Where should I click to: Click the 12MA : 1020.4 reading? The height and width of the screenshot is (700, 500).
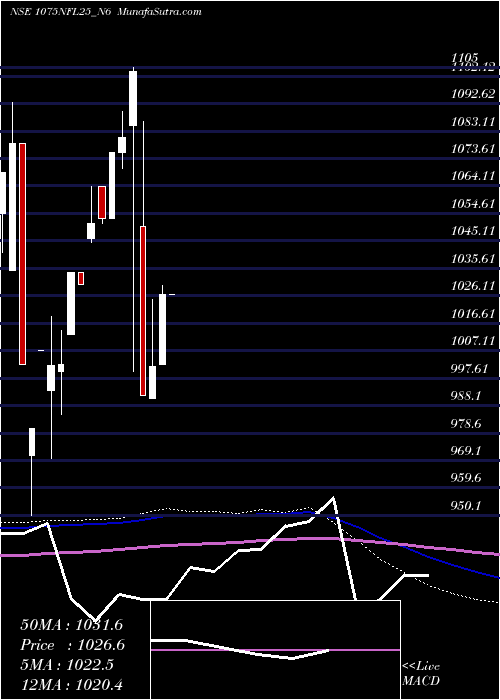pyautogui.click(x=72, y=684)
